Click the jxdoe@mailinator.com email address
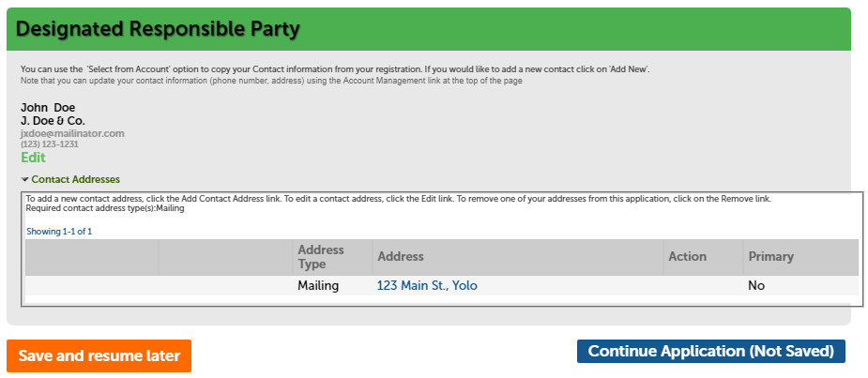 [72, 133]
